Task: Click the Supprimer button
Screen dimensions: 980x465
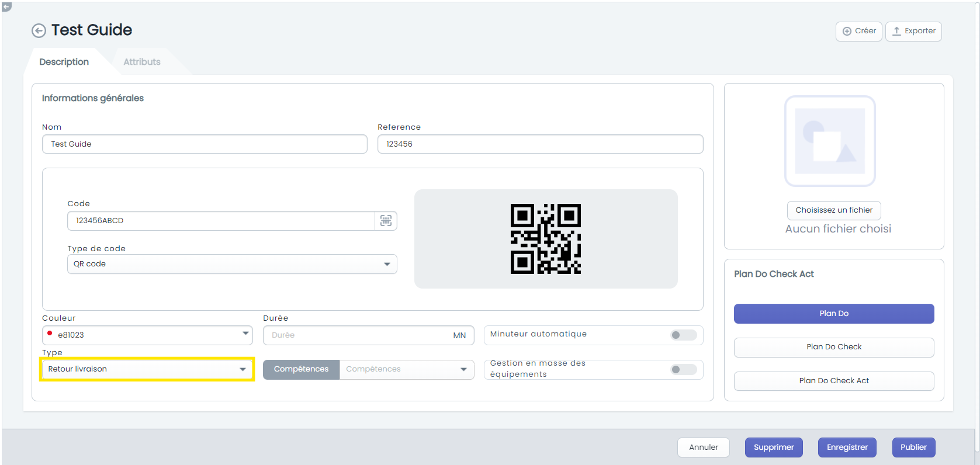Action: click(774, 447)
